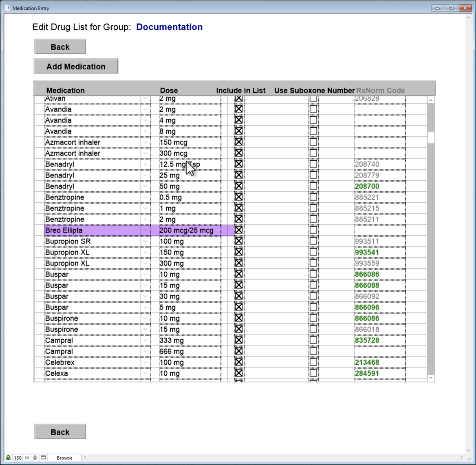Open medication dropdown for Breo Ellipta row
Image resolution: width=476 pixels, height=465 pixels.
[x=145, y=230]
